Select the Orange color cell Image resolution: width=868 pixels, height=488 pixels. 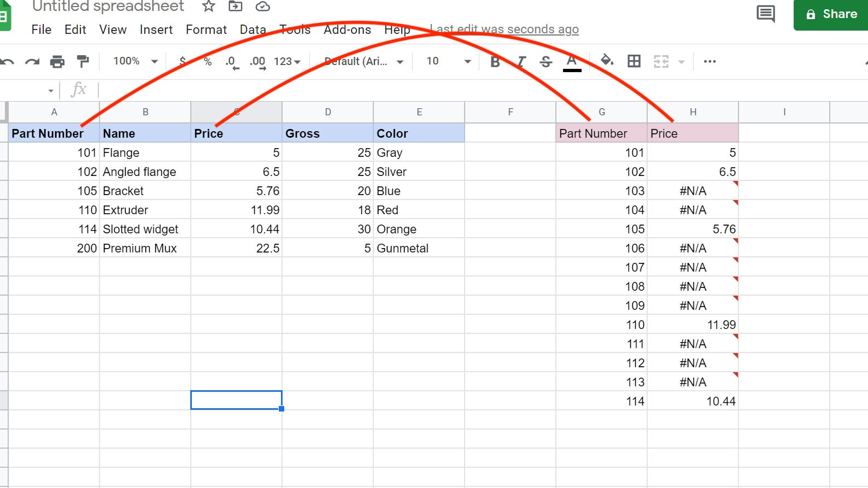(x=419, y=229)
